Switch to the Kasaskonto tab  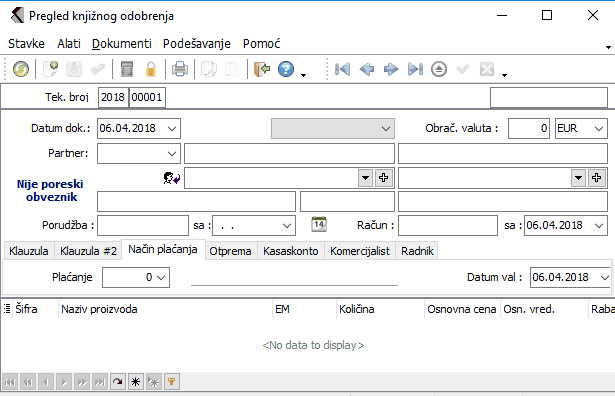tap(291, 251)
